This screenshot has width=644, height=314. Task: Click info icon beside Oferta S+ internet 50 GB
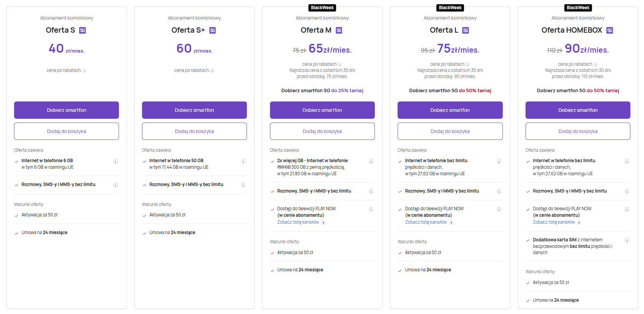[243, 161]
